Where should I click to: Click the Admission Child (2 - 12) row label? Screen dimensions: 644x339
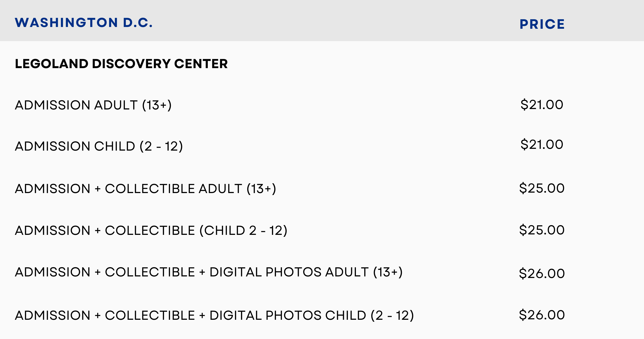pyautogui.click(x=99, y=146)
